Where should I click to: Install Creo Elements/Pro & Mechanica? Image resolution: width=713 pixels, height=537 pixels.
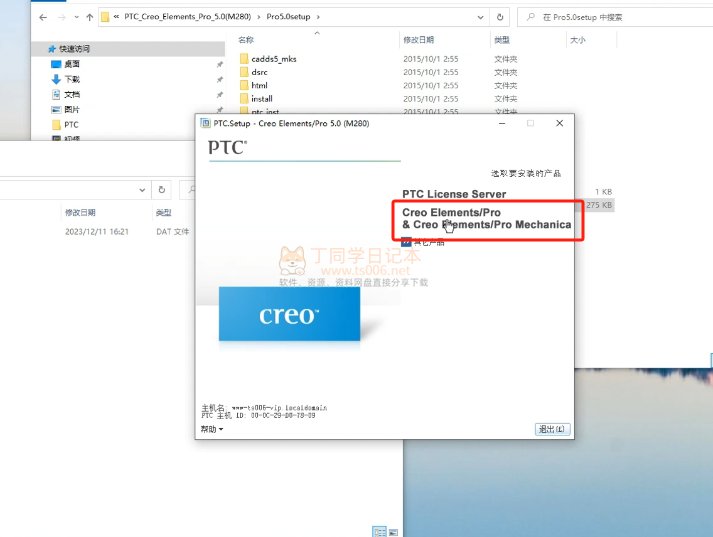click(487, 219)
